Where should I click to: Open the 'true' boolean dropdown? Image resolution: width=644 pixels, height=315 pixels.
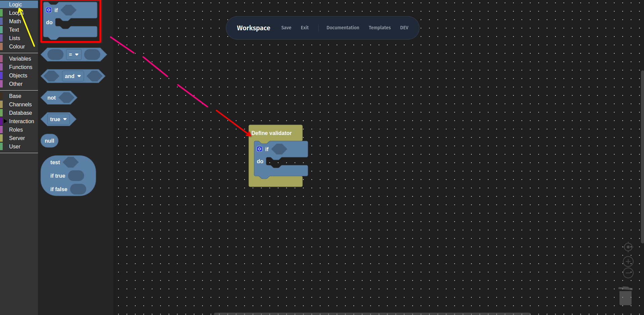click(x=58, y=119)
